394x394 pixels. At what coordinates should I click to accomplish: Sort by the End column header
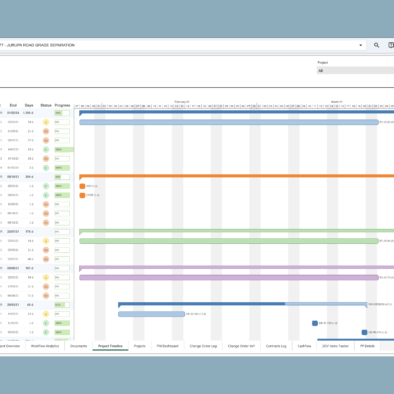point(13,105)
